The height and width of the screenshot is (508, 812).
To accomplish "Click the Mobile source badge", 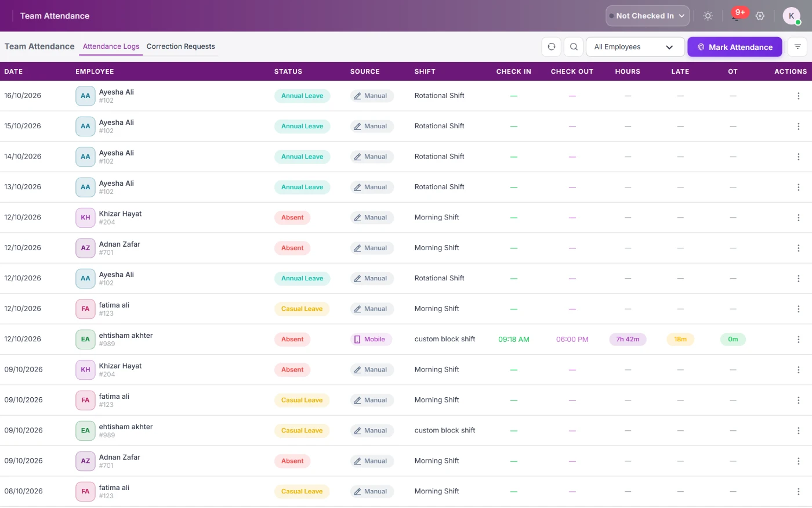I will [371, 340].
